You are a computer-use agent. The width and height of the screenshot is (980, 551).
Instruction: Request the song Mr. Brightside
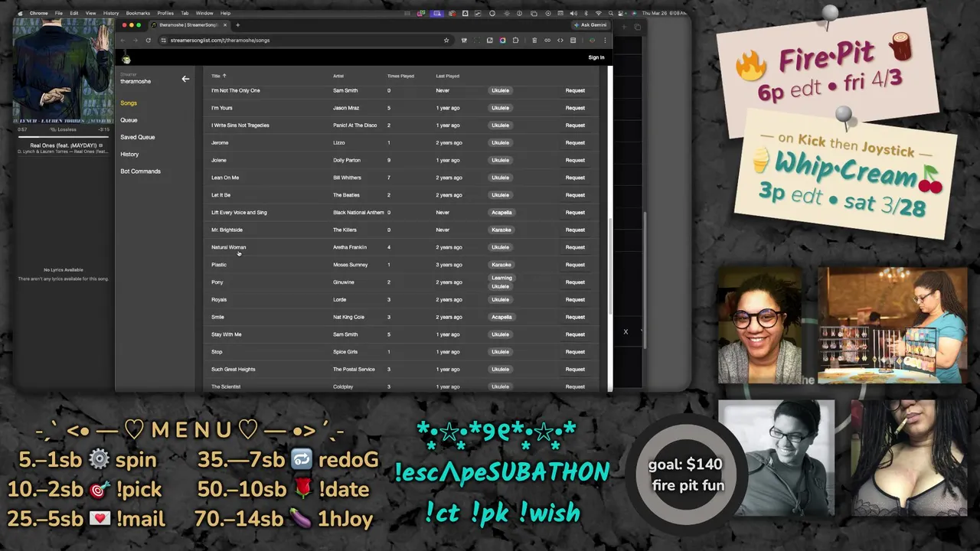coord(575,230)
